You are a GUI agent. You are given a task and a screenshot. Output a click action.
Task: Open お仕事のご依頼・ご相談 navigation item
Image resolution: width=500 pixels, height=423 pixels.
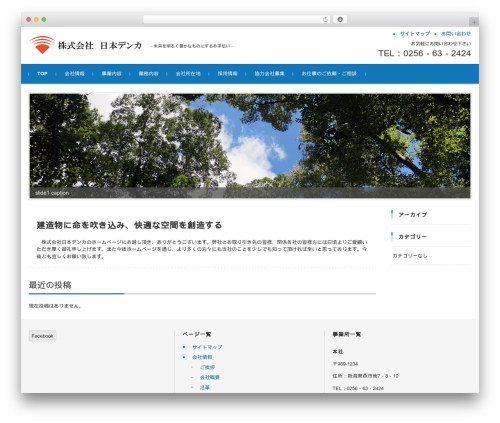[x=329, y=73]
